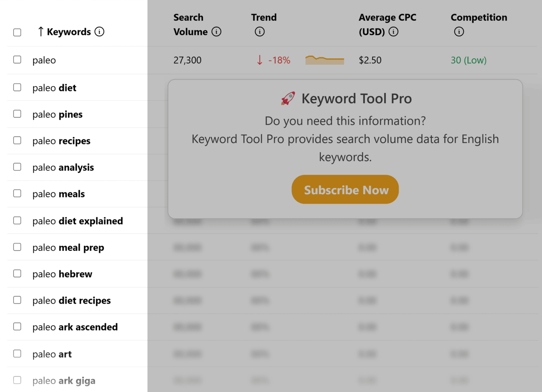The height and width of the screenshot is (392, 542).
Task: Click the trend sparkline chart for paleo
Action: coord(324,60)
